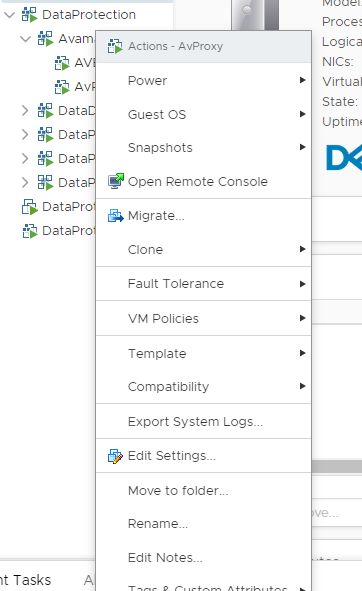Open the Fault Tolerance submenu
Viewport: 362px width, 591px height.
204,283
